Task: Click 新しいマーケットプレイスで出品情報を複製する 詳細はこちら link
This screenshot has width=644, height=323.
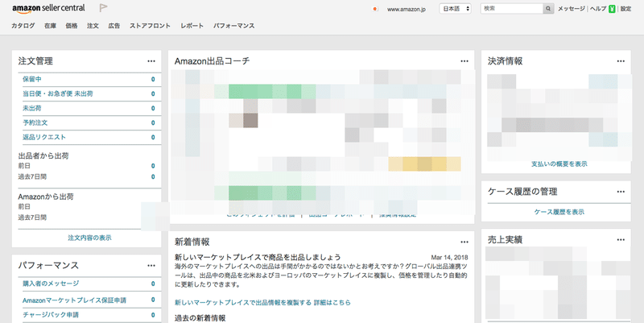Action: click(x=262, y=302)
